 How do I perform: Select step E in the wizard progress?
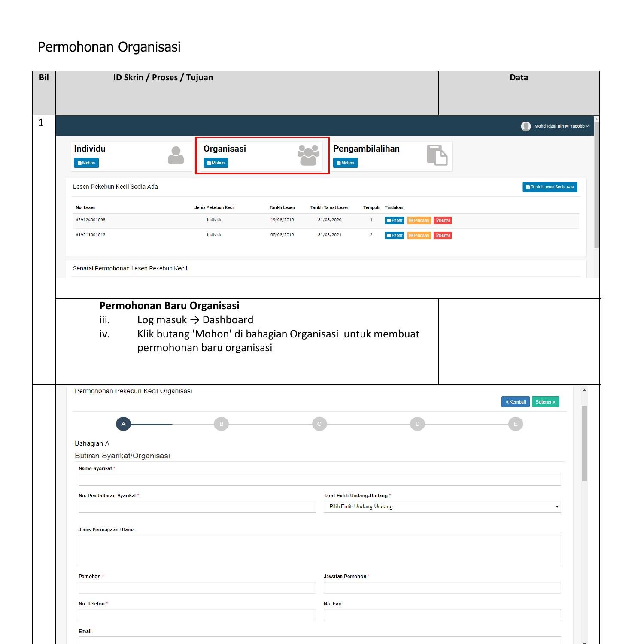click(x=515, y=424)
